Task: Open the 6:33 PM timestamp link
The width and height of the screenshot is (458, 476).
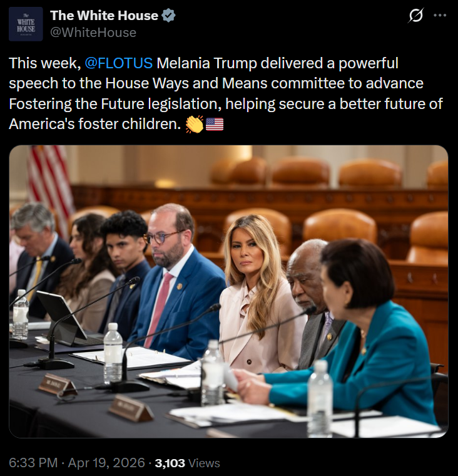Action: (x=33, y=463)
